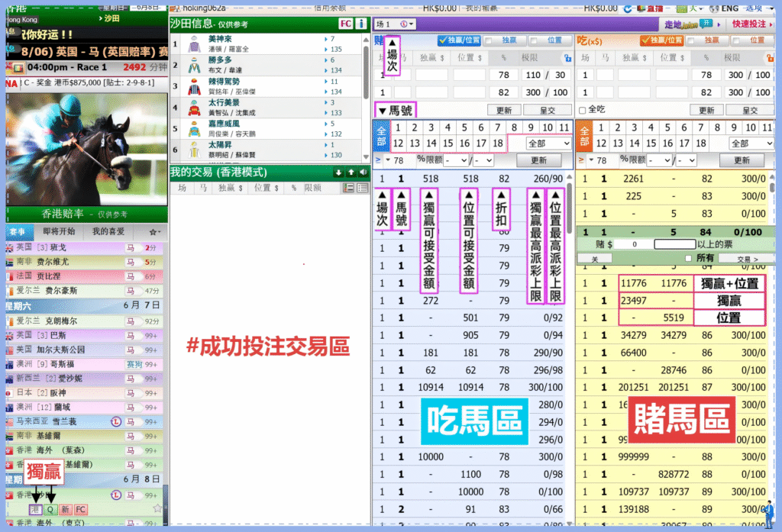
Task: Click 更新 button in the 賭 entry panel
Action: coord(504,110)
